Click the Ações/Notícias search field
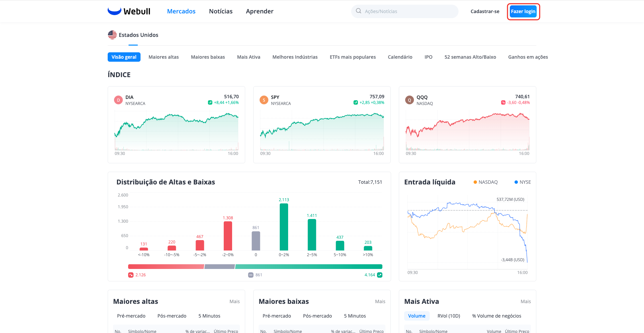This screenshot has height=333, width=644. pyautogui.click(x=405, y=11)
